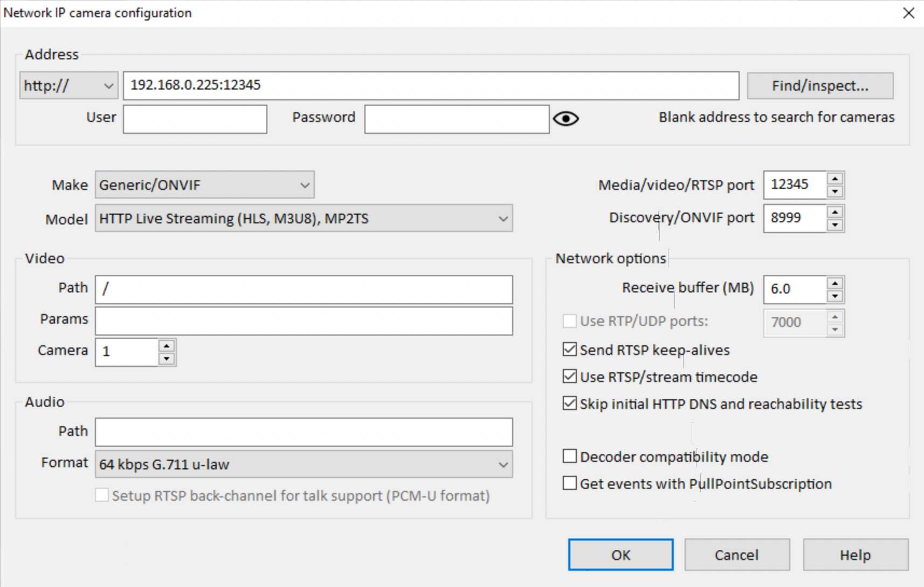Screen dimensions: 924x587
Task: Decrease Discovery/ONVIF port value
Action: pyautogui.click(x=835, y=225)
